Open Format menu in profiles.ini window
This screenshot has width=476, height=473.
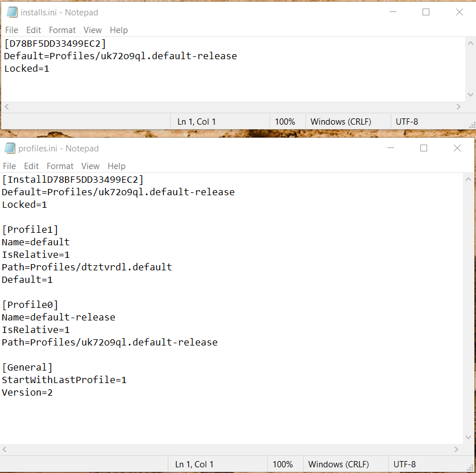coord(60,166)
